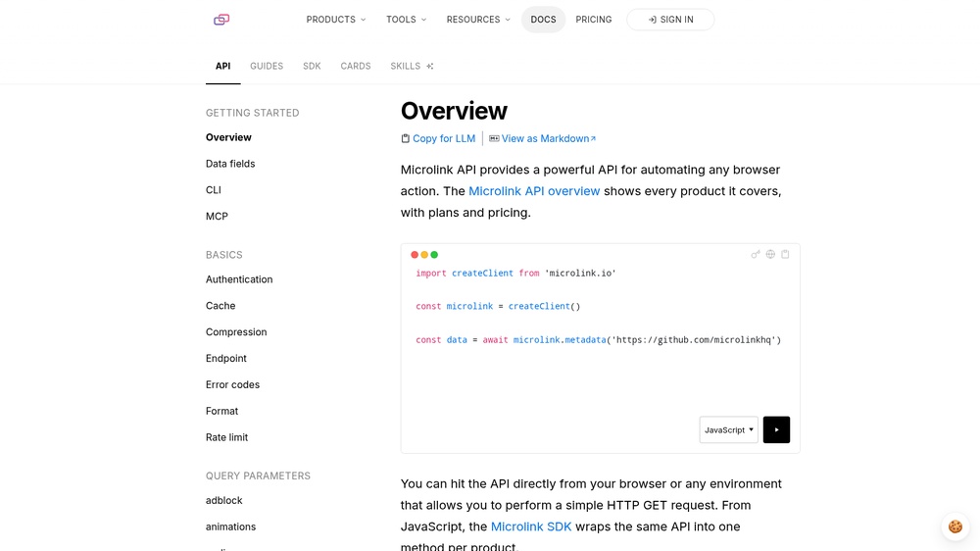
Task: Click the Overview page heading
Action: [454, 111]
